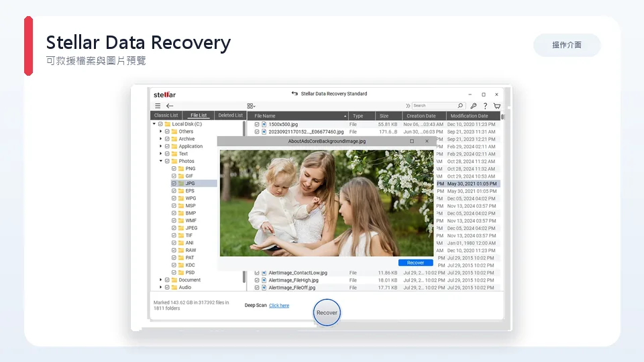Uncheck the Local Disk (C:) checkbox
Viewport: 644px width, 362px height.
point(160,124)
